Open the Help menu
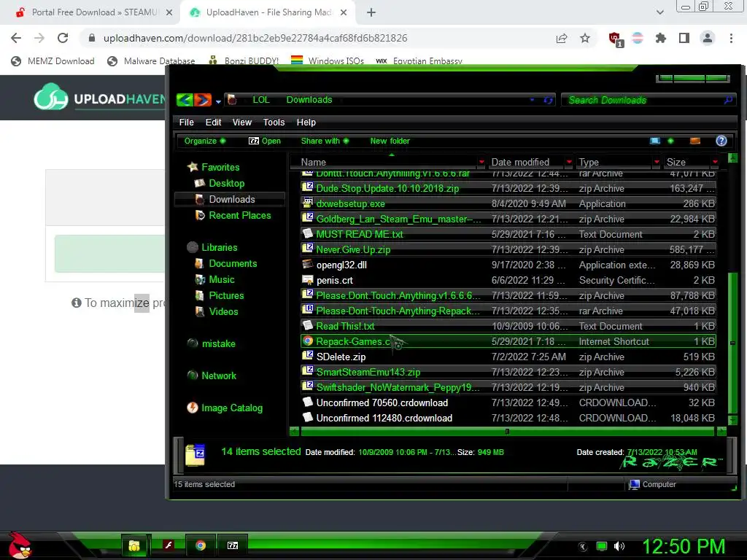 306,122
